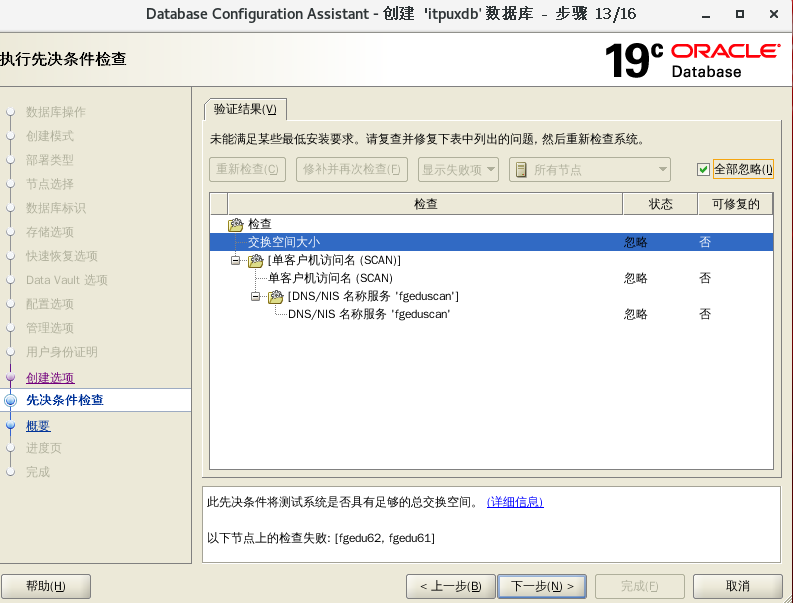Click the 帮助 button
The height and width of the screenshot is (603, 793).
pos(46,586)
